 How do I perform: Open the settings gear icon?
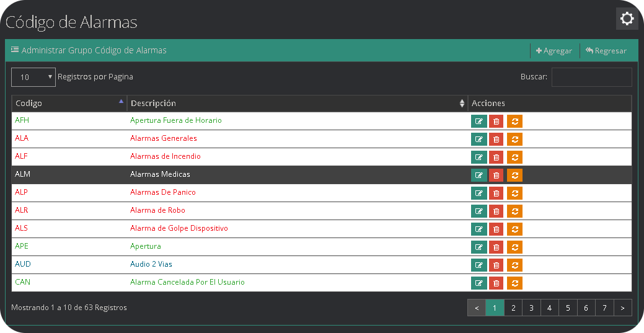click(x=627, y=19)
